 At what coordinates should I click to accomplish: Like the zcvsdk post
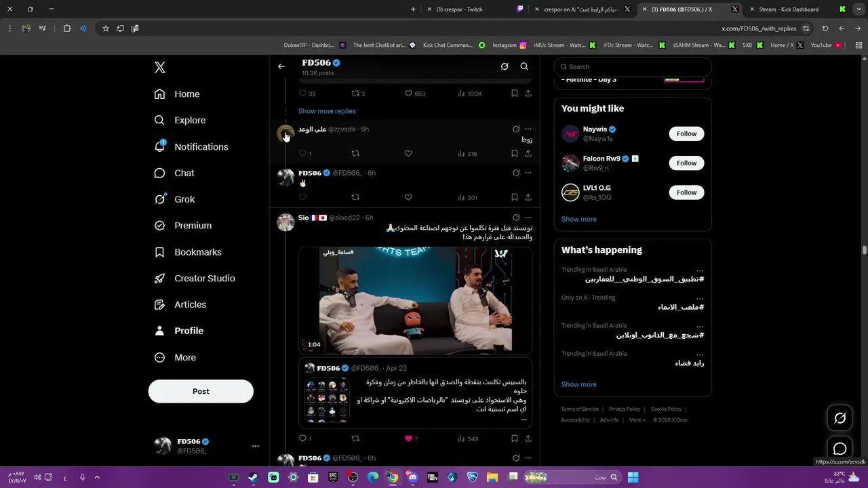[408, 153]
